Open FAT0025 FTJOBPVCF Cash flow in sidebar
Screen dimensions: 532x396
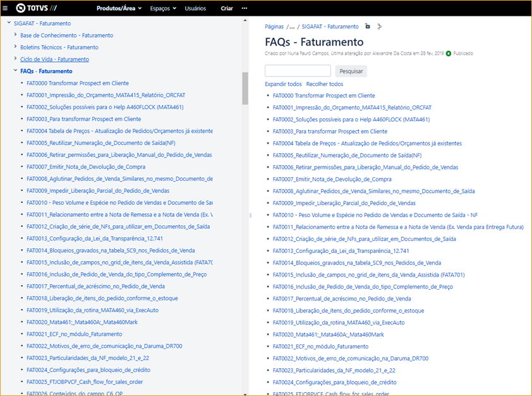tap(85, 381)
